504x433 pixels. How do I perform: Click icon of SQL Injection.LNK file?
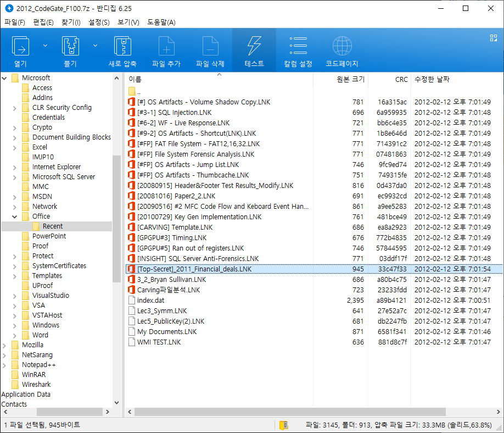pos(131,112)
